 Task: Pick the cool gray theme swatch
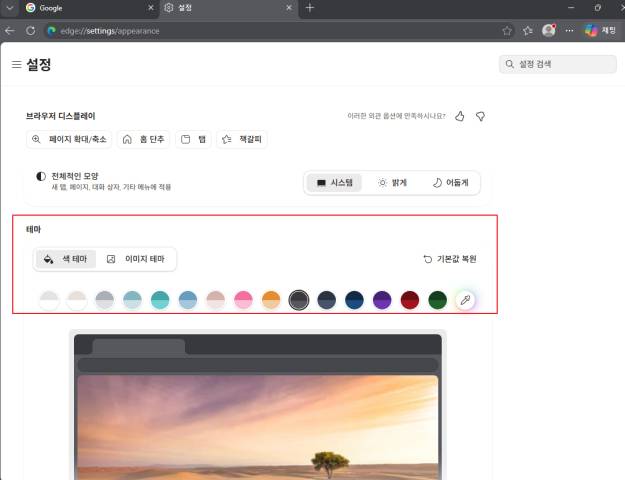[x=104, y=300]
